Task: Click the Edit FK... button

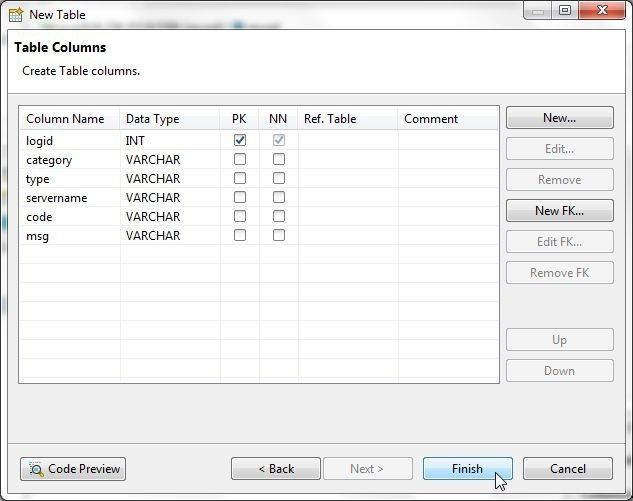Action: point(560,242)
